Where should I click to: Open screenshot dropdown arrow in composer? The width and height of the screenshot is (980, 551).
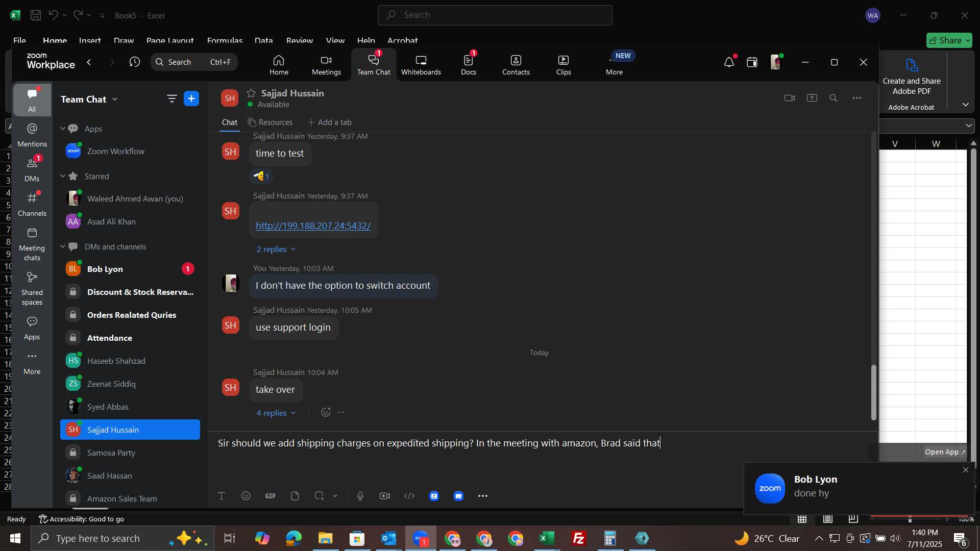pos(335,496)
